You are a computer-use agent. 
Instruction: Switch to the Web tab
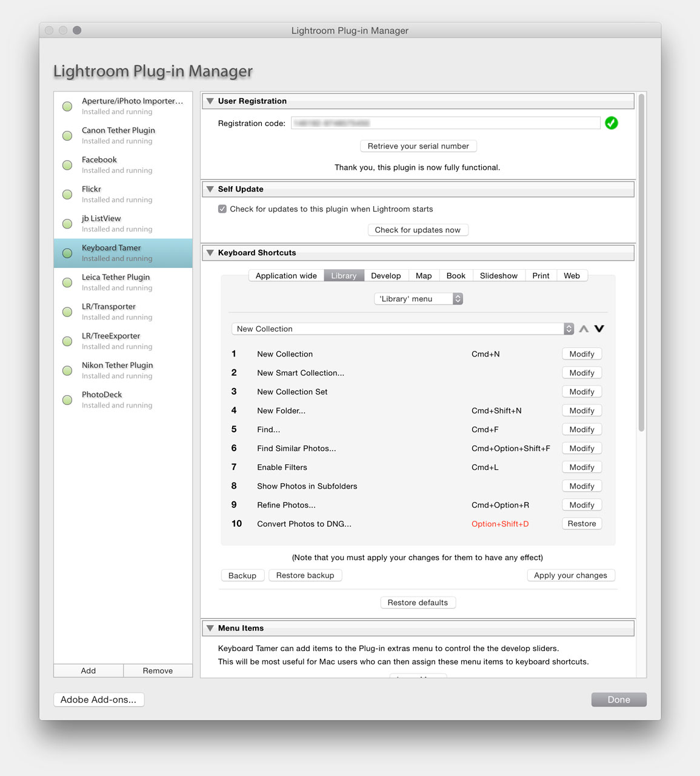tap(572, 276)
